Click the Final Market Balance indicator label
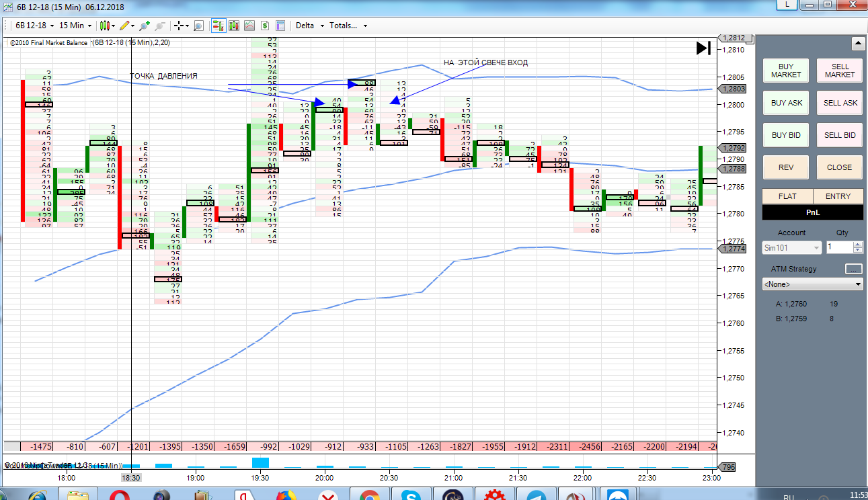Viewport: 868px width, 500px height. coord(48,43)
